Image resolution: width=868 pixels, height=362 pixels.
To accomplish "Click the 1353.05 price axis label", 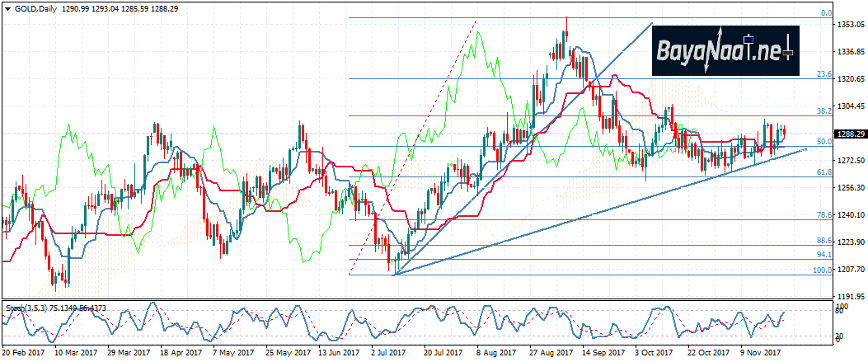I will [849, 25].
